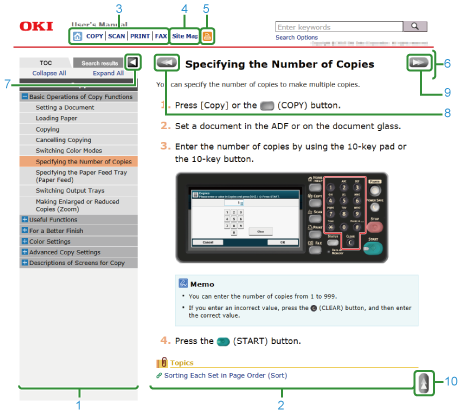Open Sorting Each Set in Page Order link
The image size is (460, 415).
pyautogui.click(x=226, y=376)
